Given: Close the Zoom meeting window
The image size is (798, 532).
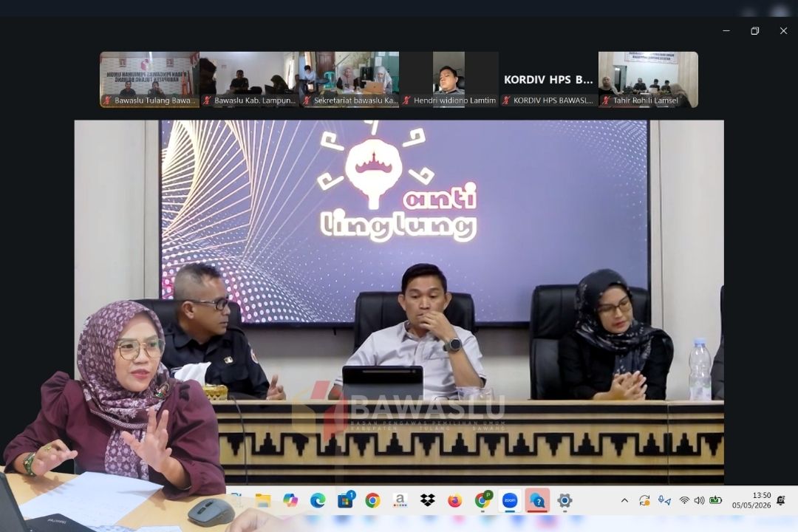Looking at the screenshot, I should (783, 31).
